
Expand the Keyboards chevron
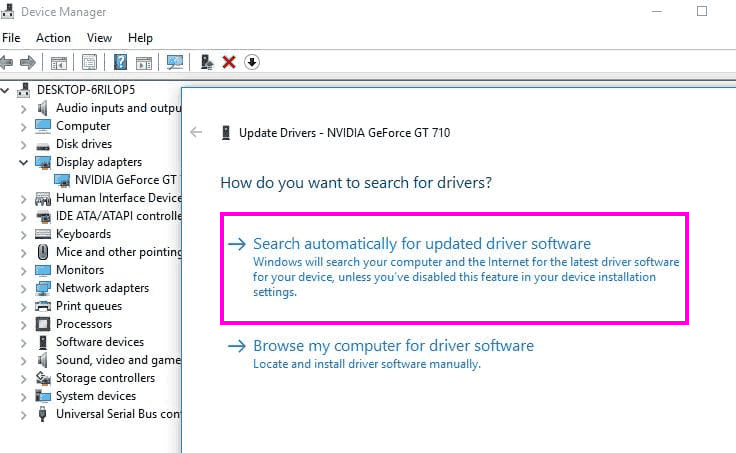tap(23, 235)
